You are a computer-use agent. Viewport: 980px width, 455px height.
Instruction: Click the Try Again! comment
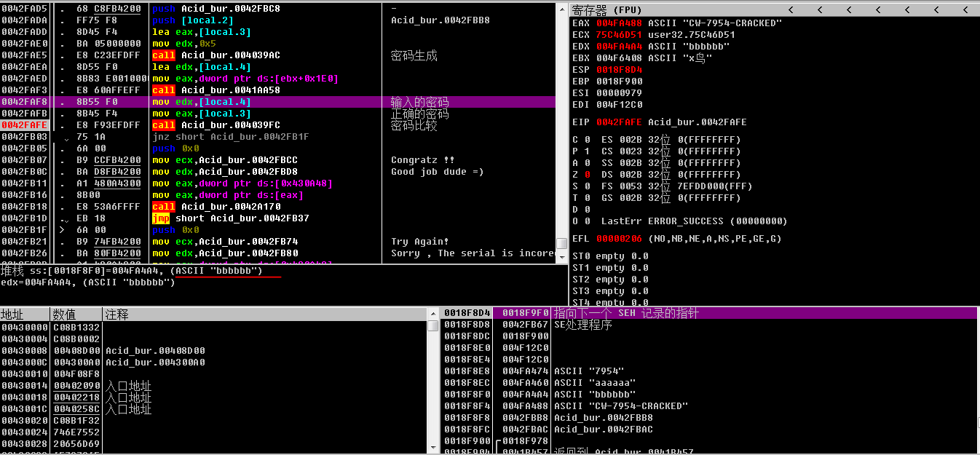(419, 242)
